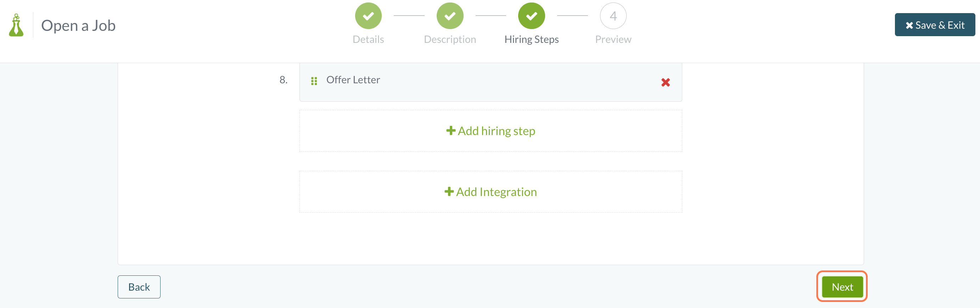Click the plus icon beside Add Integration
This screenshot has height=308, width=980.
coord(449,191)
